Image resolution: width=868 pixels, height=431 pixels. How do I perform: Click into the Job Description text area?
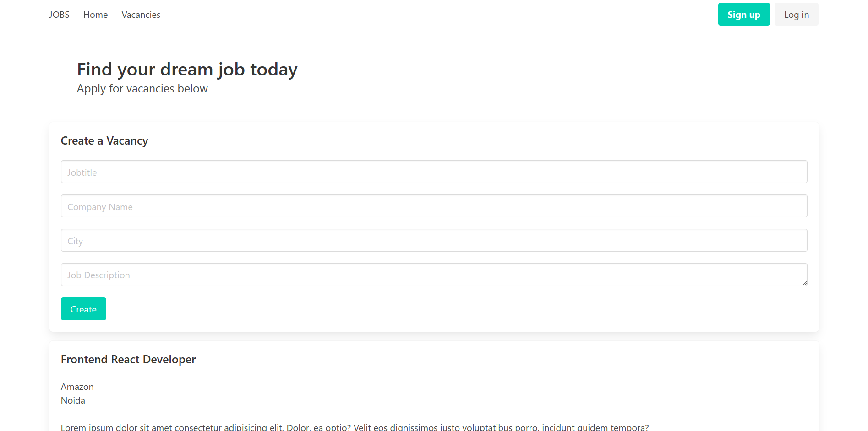click(x=434, y=275)
